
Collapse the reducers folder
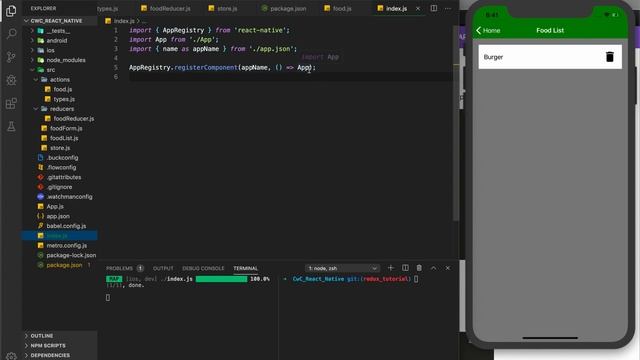[x=62, y=109]
